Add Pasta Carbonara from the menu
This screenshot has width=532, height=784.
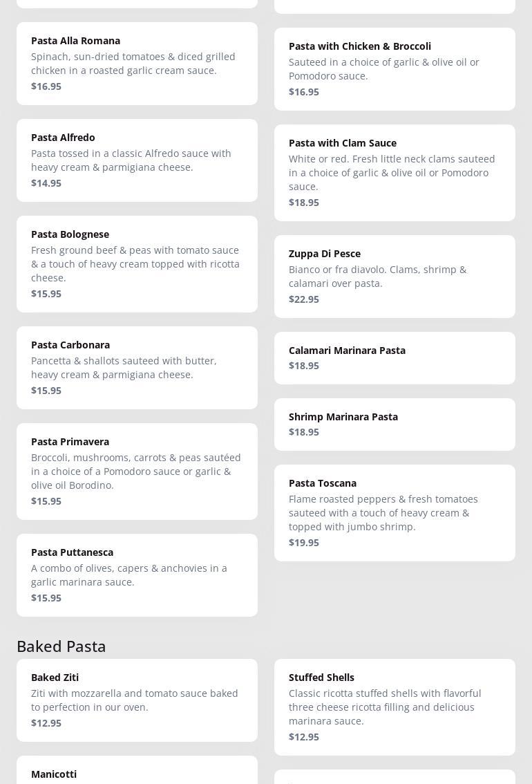click(x=137, y=367)
